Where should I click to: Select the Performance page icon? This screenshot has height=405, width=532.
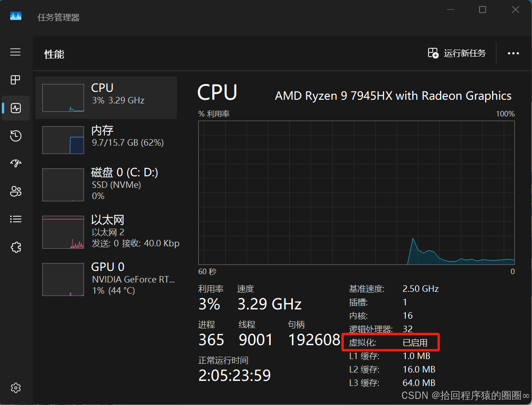[16, 108]
